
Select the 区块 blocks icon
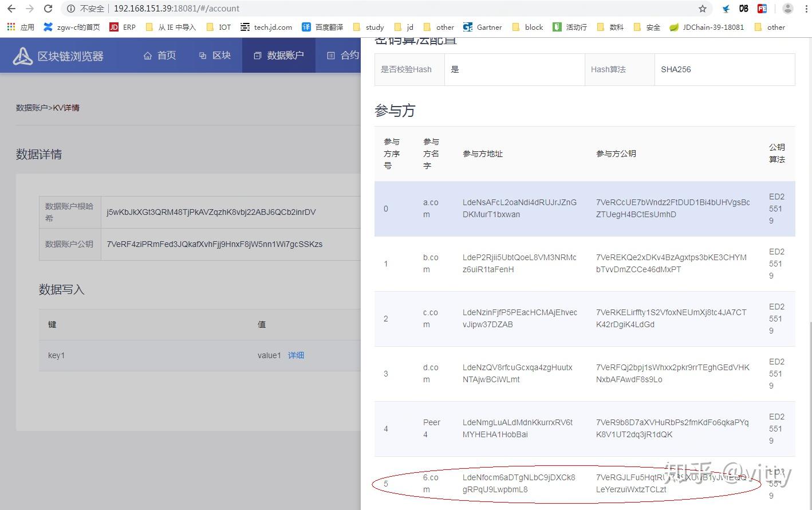click(202, 55)
